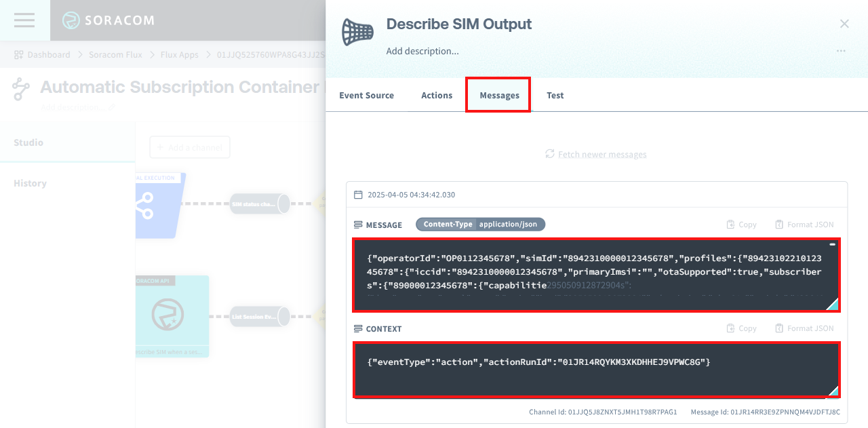Go to Dashboard in the breadcrumb
The width and height of the screenshot is (868, 428).
(48, 54)
